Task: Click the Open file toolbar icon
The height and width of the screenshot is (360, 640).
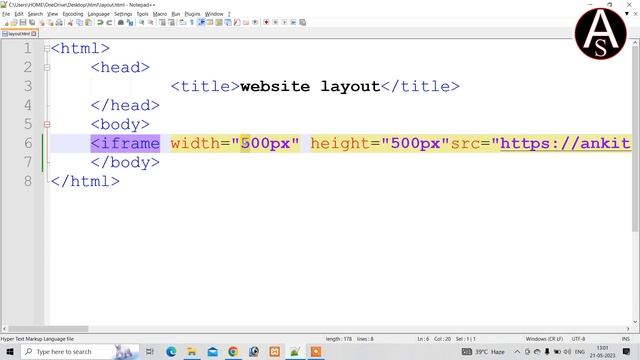Action: coord(14,22)
